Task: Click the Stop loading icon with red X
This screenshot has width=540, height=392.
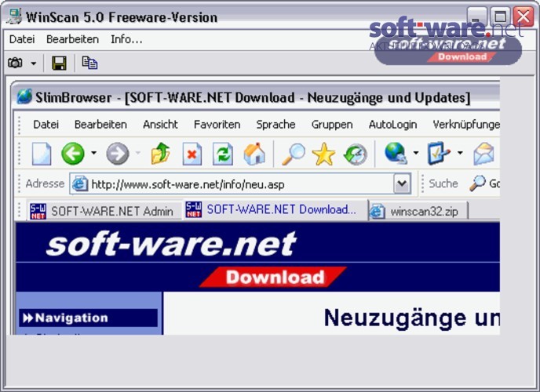Action: pyautogui.click(x=192, y=154)
